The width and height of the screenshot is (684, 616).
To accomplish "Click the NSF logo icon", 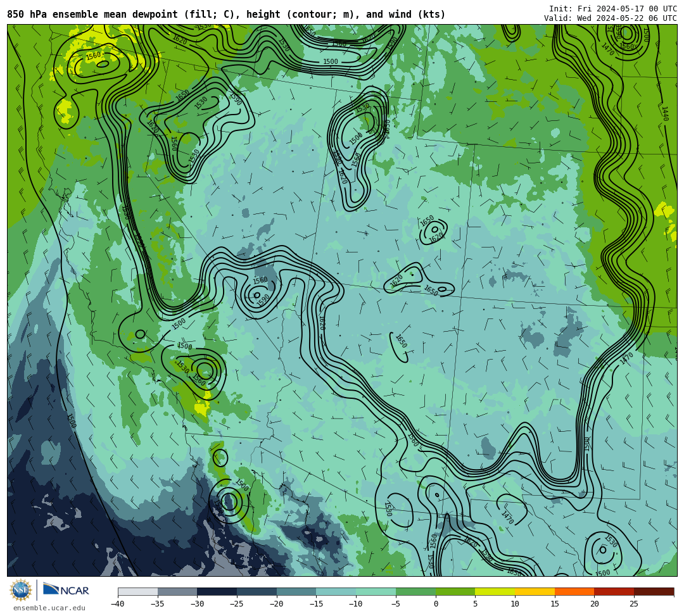I will pyautogui.click(x=21, y=591).
